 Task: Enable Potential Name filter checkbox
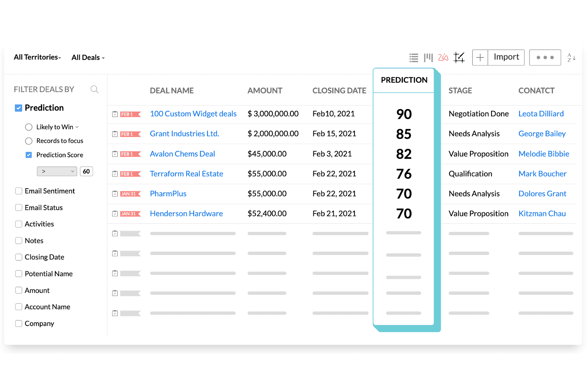click(x=19, y=274)
